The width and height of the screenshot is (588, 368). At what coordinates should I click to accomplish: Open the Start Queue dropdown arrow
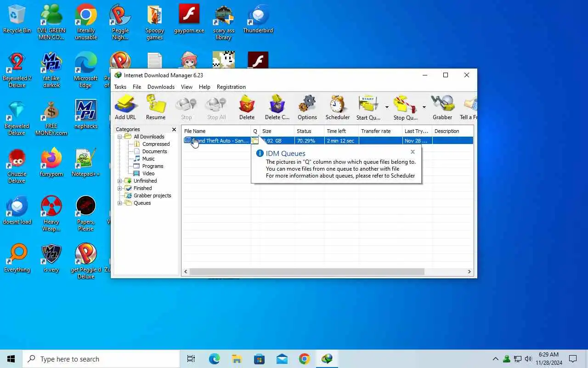(x=387, y=107)
